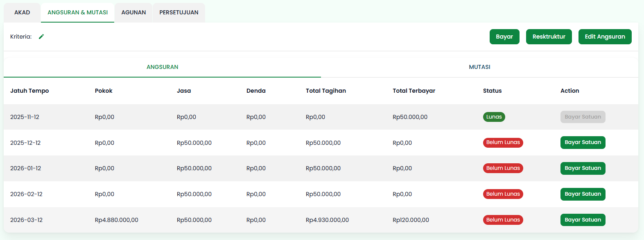
Task: Switch to the AGUNAN tab
Action: pyautogui.click(x=133, y=12)
